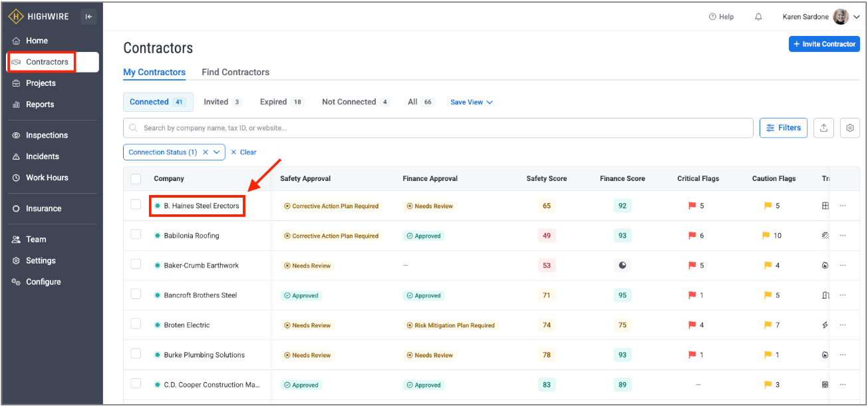Switch to the Find Contractors tab
Screen dimensions: 868x406
235,72
